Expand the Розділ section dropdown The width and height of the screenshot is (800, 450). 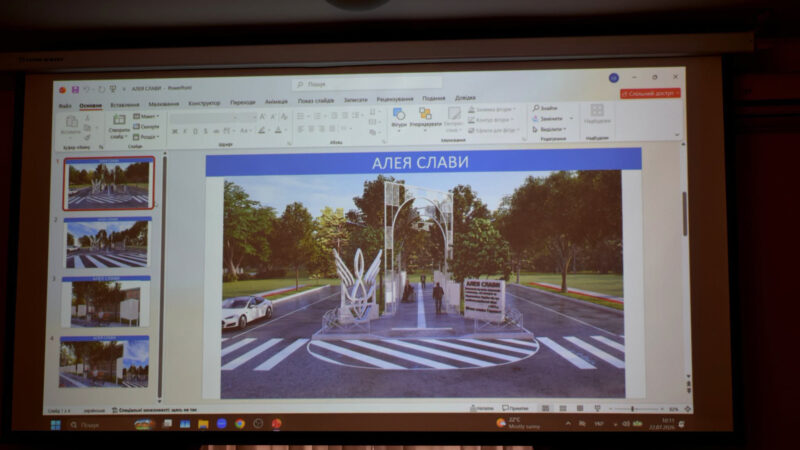coord(146,137)
